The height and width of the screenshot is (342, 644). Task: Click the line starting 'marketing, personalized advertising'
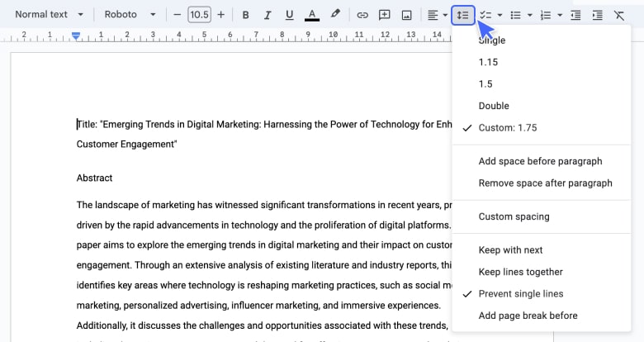point(258,306)
